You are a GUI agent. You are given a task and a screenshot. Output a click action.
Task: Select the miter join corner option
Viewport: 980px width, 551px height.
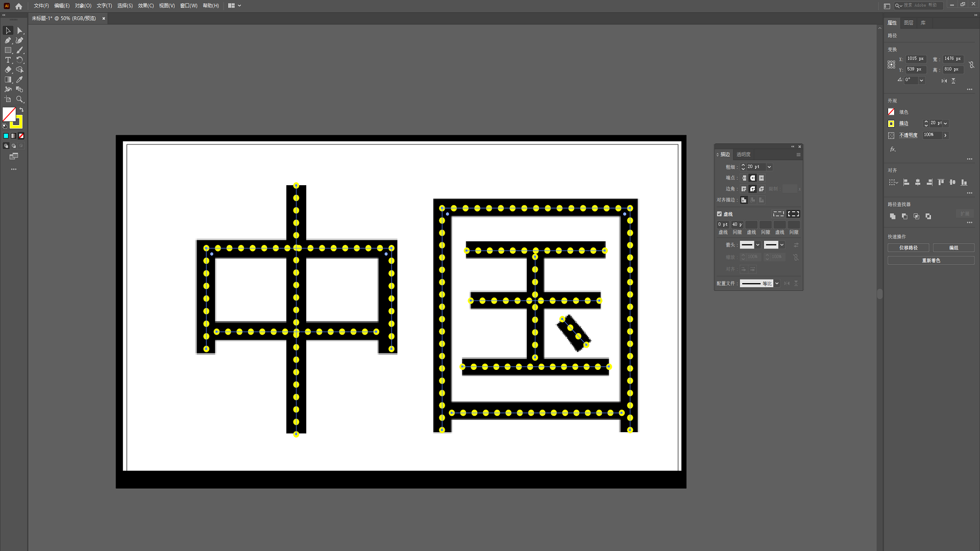(x=744, y=189)
